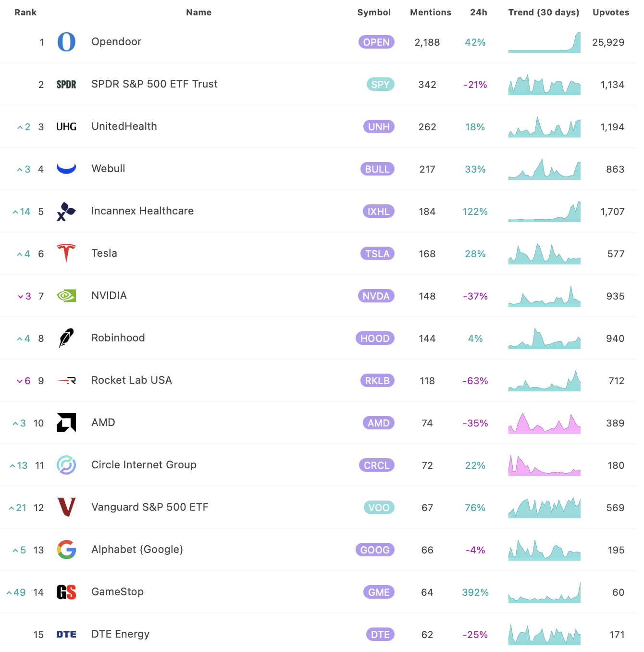View the AMD pink trend chart

[545, 423]
